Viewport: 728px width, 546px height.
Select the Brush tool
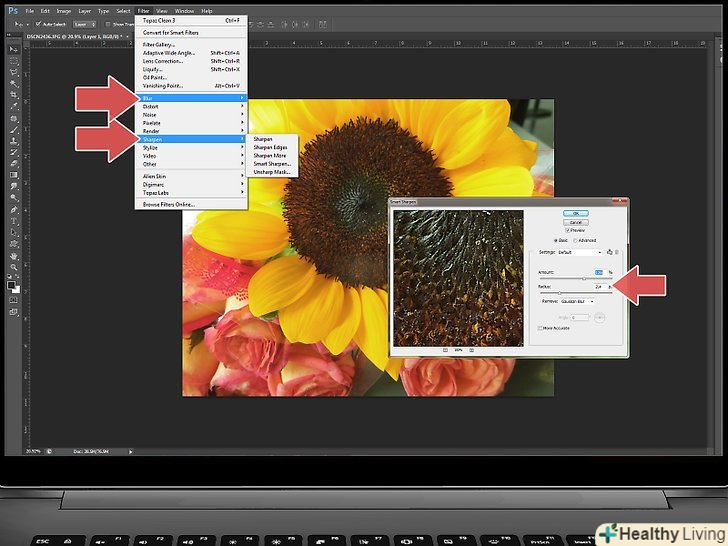pos(14,129)
